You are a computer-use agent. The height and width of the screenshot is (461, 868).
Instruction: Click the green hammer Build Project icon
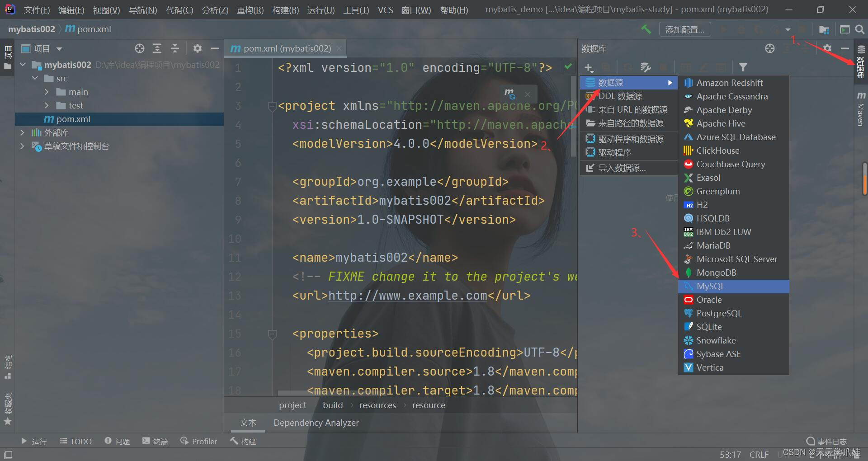tap(646, 29)
